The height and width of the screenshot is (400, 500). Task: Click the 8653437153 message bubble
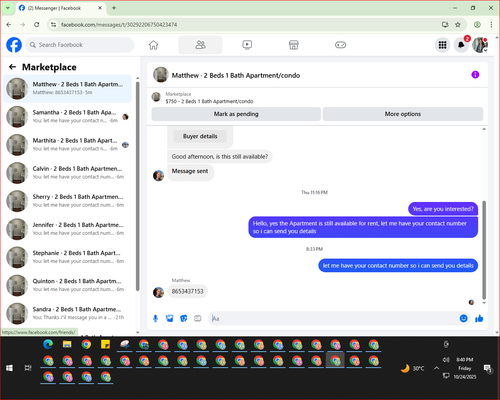coord(187,291)
